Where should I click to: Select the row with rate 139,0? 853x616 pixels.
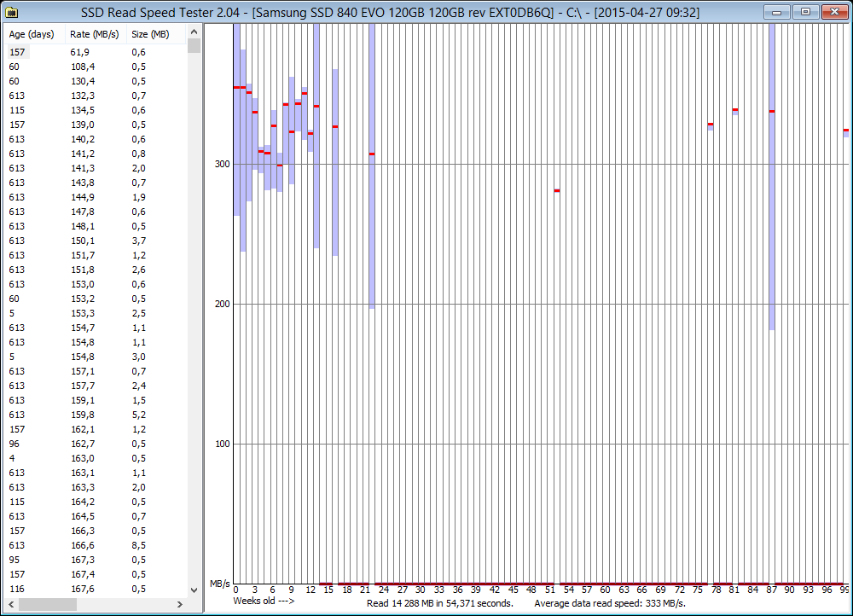tap(96, 125)
